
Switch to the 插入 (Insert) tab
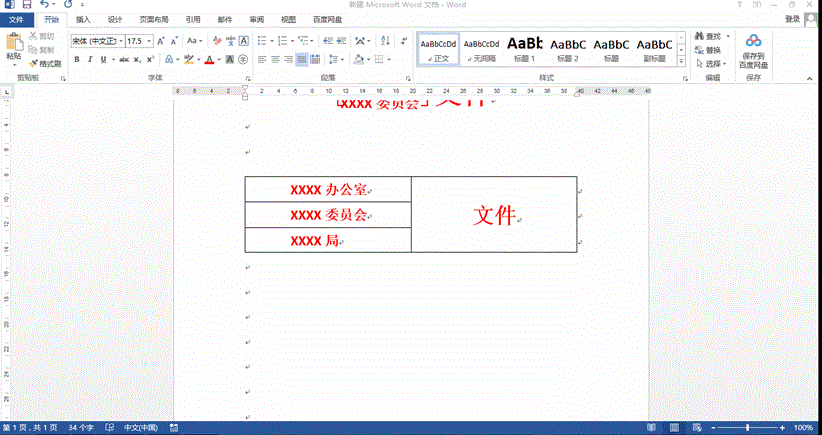click(x=83, y=19)
